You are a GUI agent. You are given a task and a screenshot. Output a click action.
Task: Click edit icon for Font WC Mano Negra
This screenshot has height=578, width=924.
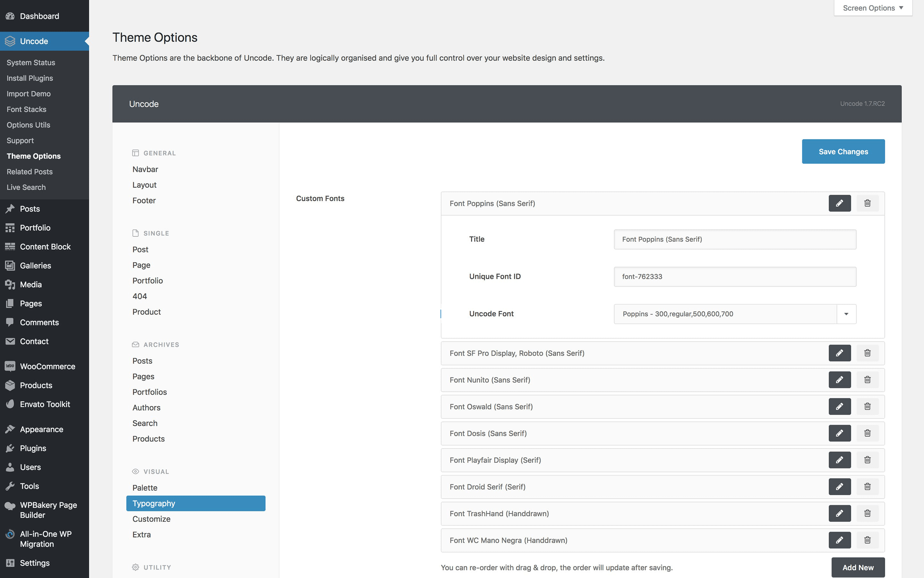(x=839, y=540)
